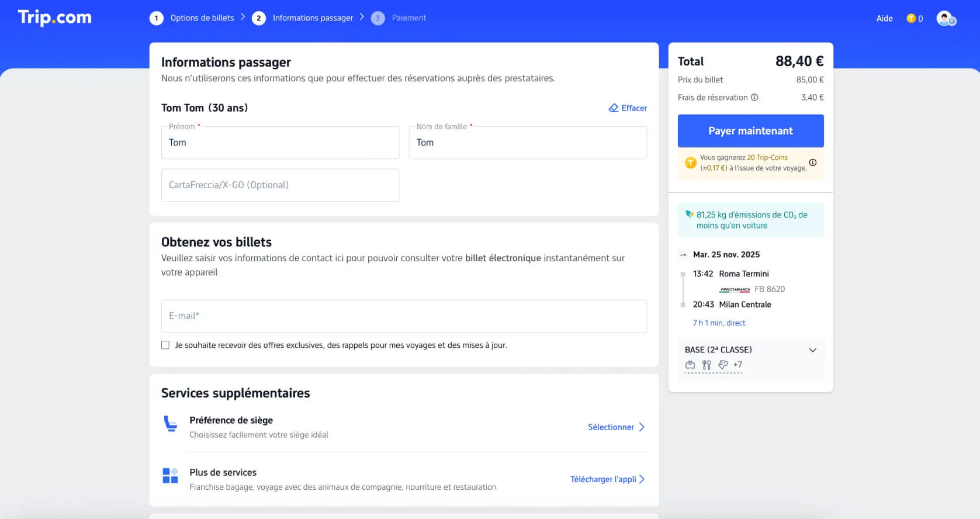Open the Trip-Coins reward info icon
Viewport: 980px width, 519px height.
click(812, 162)
